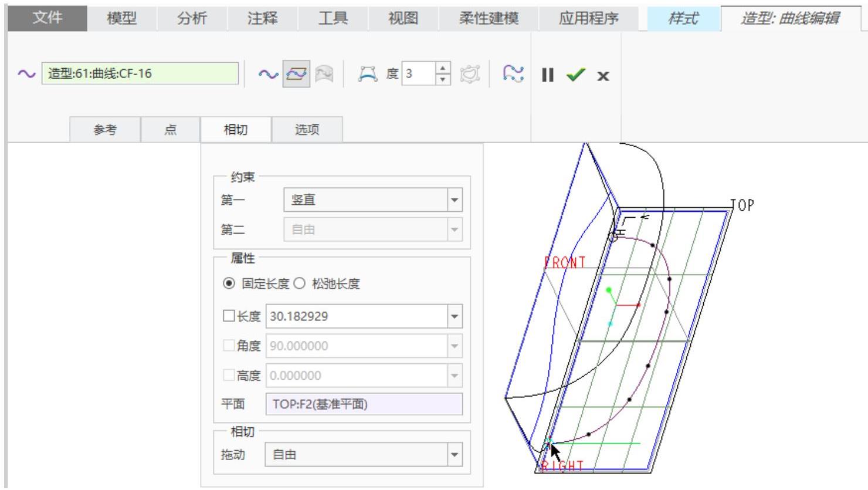This screenshot has height=490, width=868.
Task: Click the 平面 field TOP:F2(基准平面)
Action: (x=364, y=404)
